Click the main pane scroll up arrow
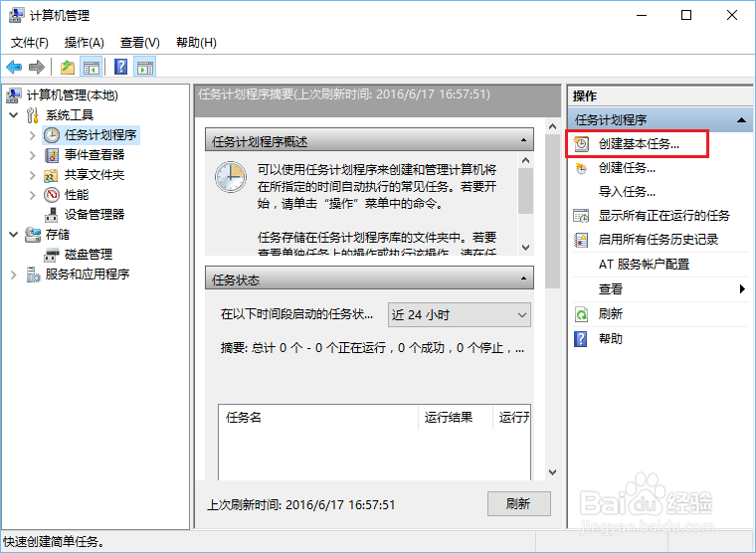756x553 pixels. [552, 126]
